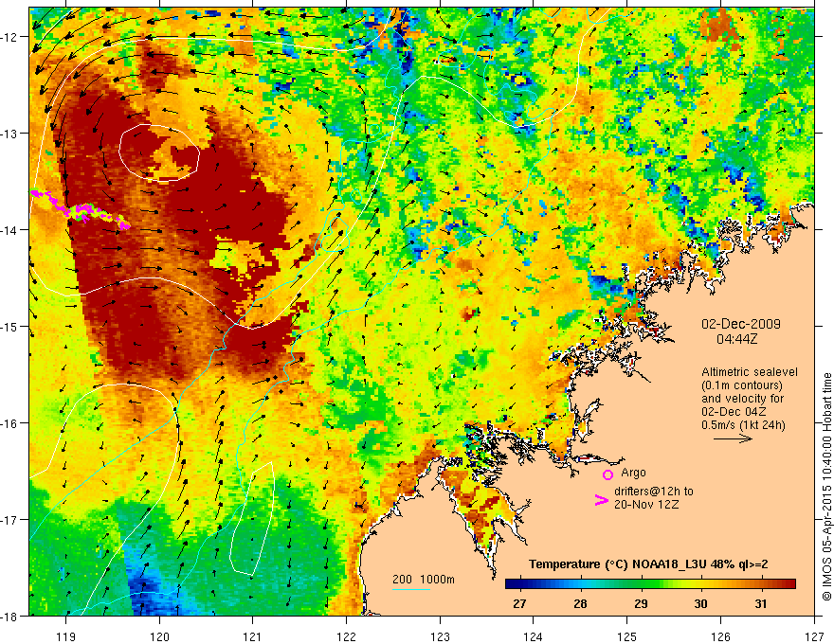Click the 30 value on the colorbar

click(x=701, y=603)
